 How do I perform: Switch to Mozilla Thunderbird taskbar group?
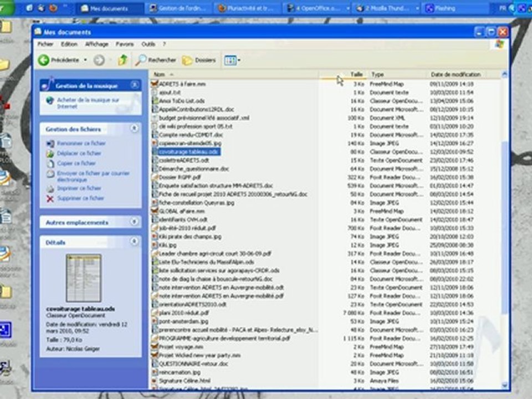pyautogui.click(x=387, y=8)
